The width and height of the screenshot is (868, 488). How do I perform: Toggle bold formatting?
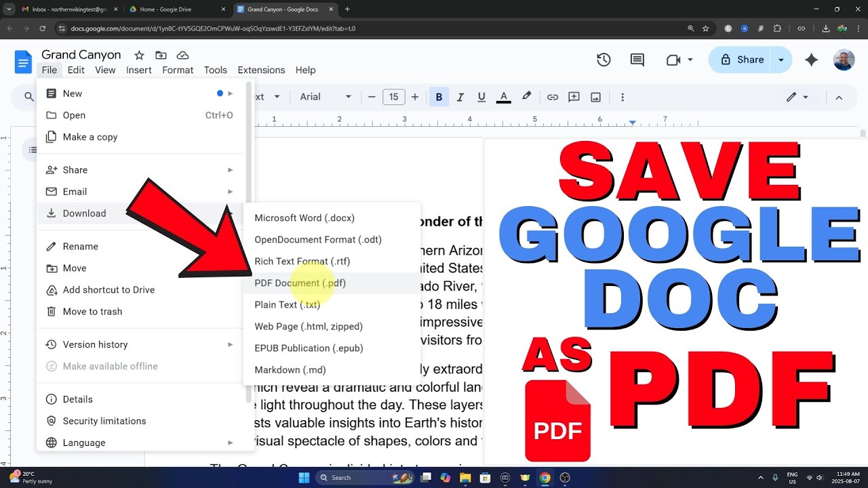point(439,97)
